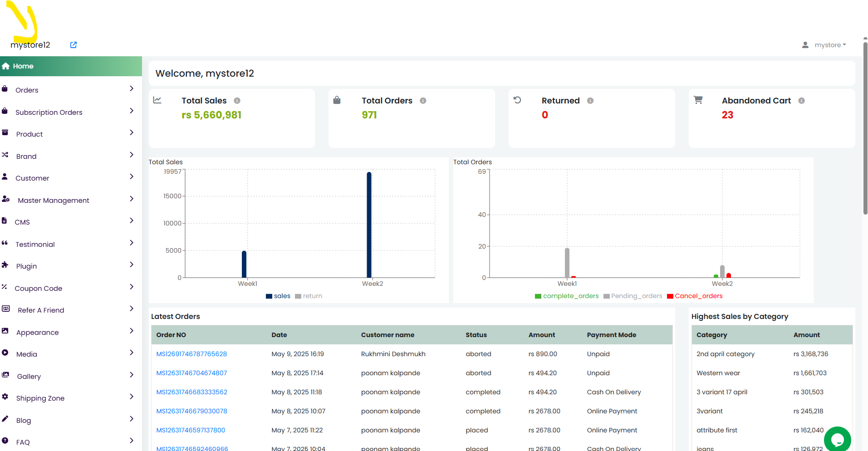Expand the Master Management menu chevron
The height and width of the screenshot is (451, 868).
[x=132, y=199]
